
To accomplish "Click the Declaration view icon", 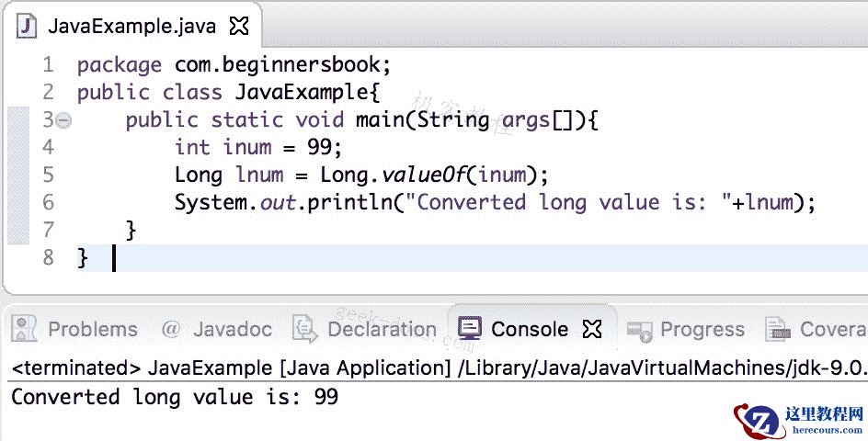I will click(x=304, y=329).
